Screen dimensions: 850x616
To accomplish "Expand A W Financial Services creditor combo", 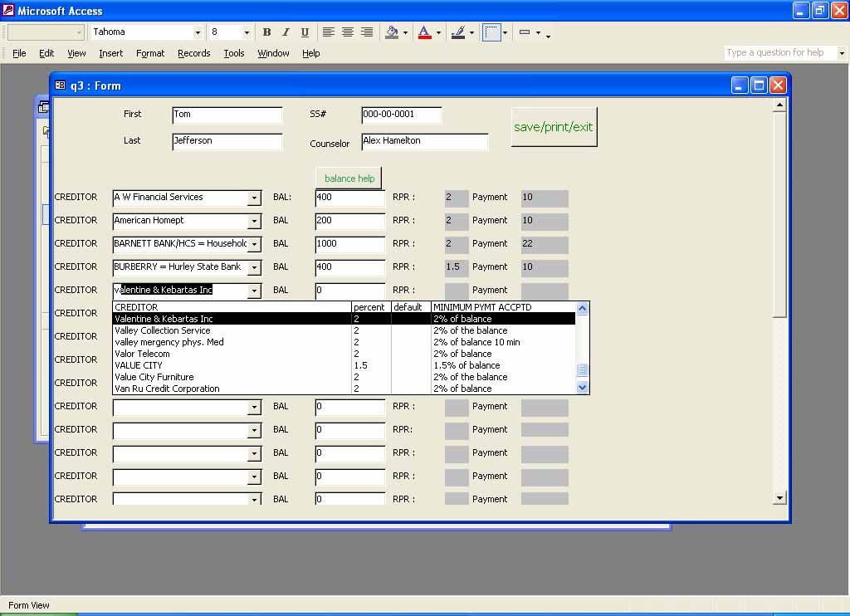I will pos(254,198).
